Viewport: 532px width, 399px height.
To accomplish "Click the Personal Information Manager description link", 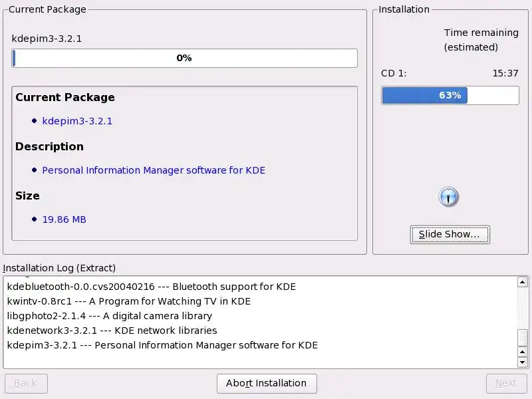I will pos(154,170).
